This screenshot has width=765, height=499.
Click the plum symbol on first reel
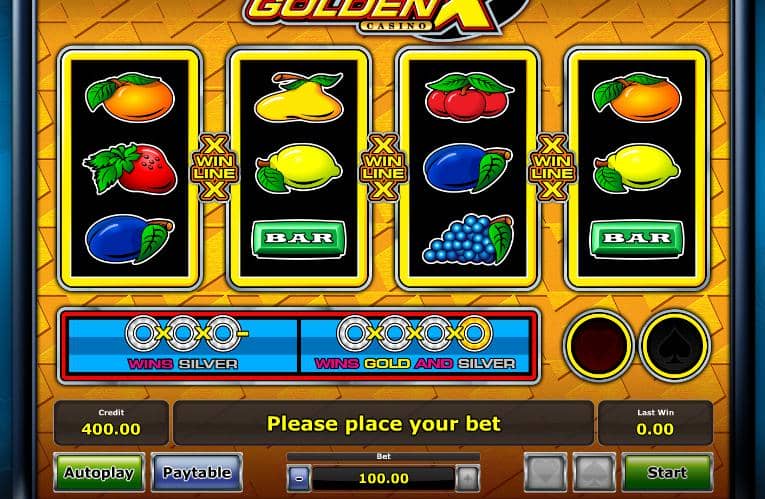point(129,239)
